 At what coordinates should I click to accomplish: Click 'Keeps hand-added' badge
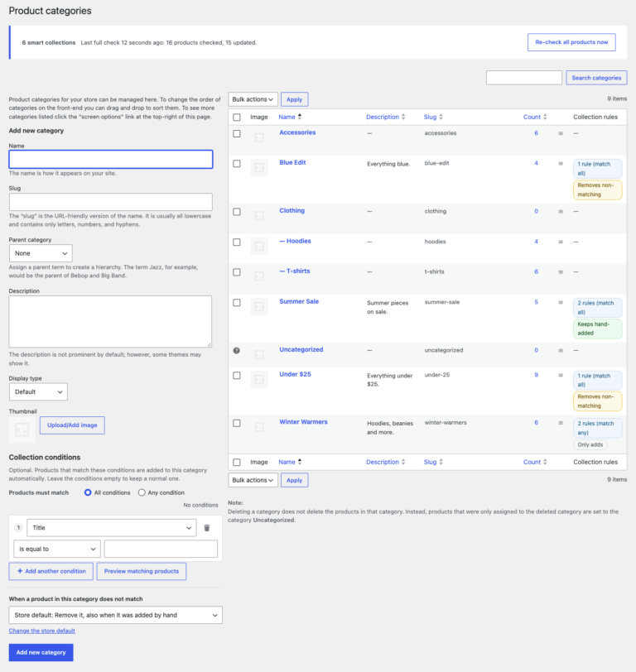(x=597, y=329)
